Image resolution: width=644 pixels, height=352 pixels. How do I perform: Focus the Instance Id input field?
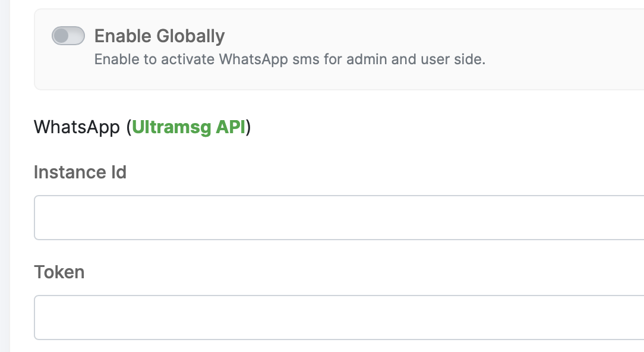click(x=339, y=218)
